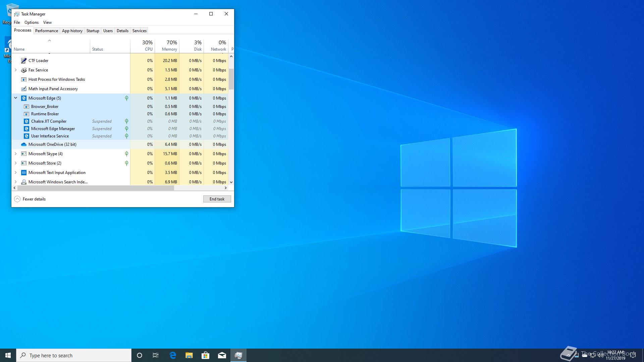644x362 pixels.
Task: Click the Microsoft Skype (4) icon
Action: pyautogui.click(x=24, y=154)
